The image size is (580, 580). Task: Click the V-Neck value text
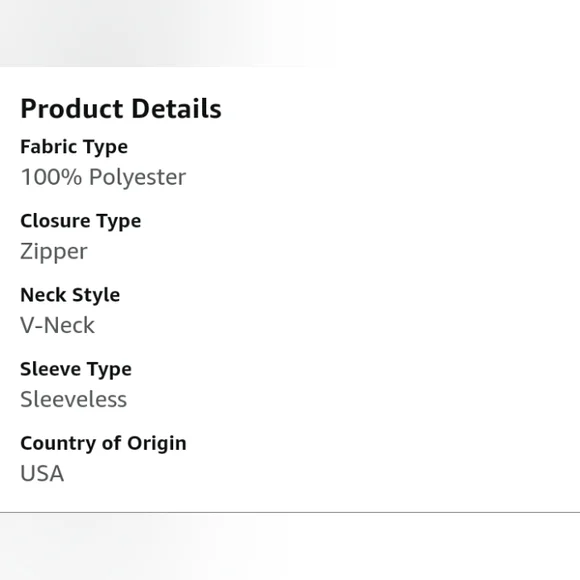point(57,326)
